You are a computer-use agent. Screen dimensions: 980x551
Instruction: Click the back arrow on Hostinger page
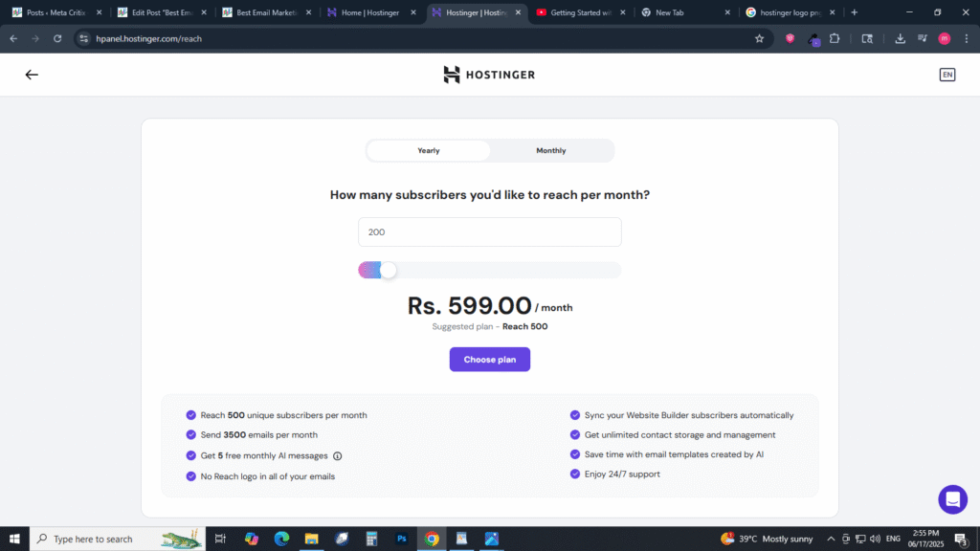[x=32, y=75]
